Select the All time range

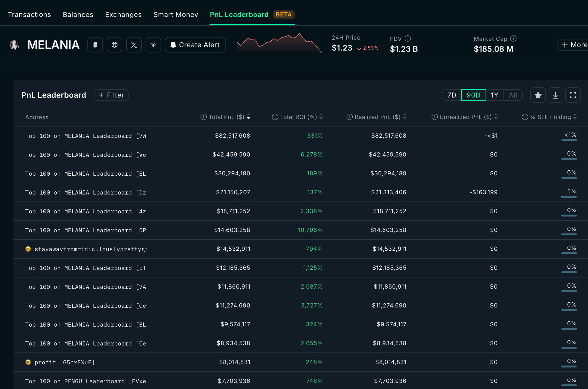pos(513,95)
